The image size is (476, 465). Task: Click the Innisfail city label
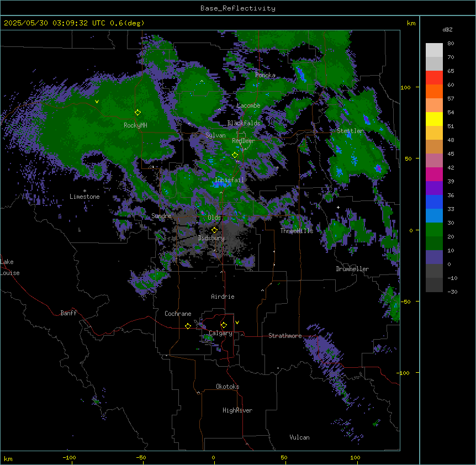coord(229,180)
